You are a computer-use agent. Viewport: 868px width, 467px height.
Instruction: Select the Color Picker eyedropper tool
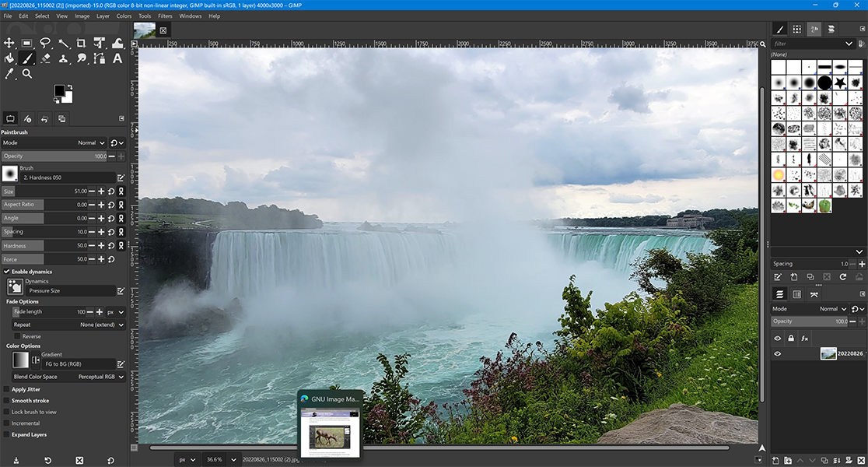9,74
